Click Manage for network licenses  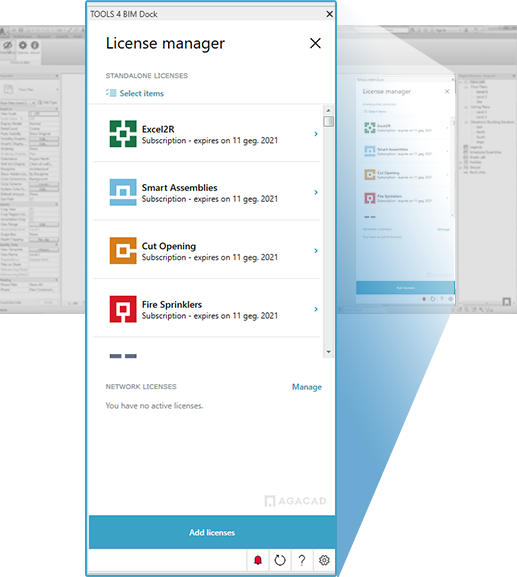(x=307, y=387)
